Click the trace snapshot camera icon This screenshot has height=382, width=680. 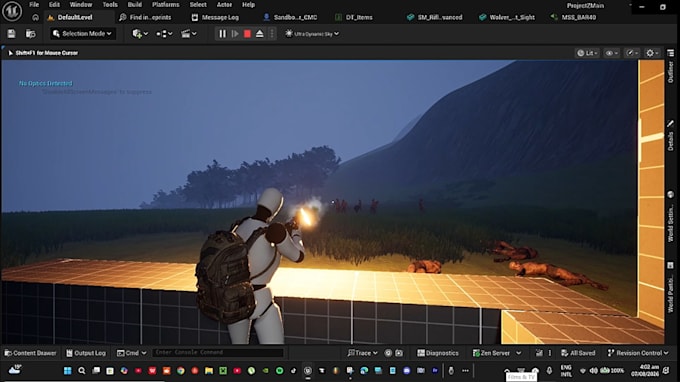pos(399,353)
